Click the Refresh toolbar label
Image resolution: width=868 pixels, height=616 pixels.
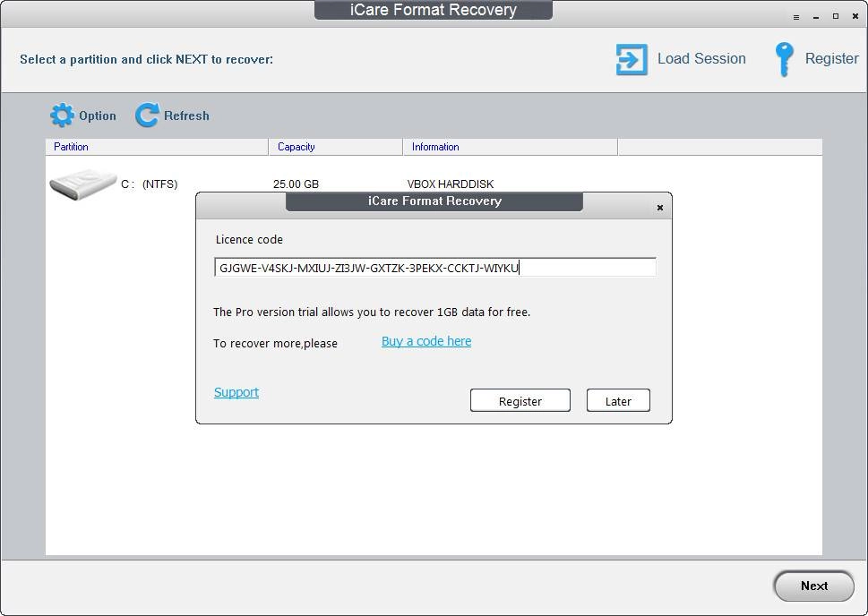186,115
